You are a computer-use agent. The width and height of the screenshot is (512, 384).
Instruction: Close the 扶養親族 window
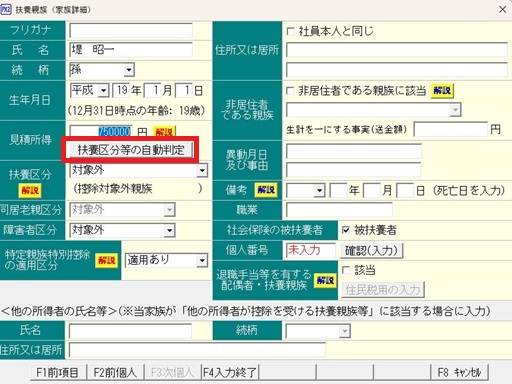502,10
